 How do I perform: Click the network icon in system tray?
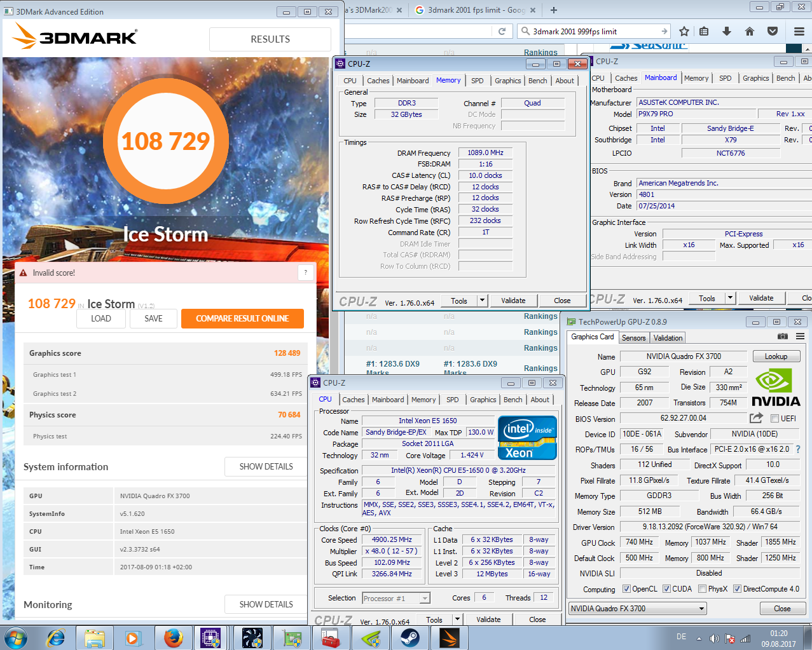tap(745, 639)
